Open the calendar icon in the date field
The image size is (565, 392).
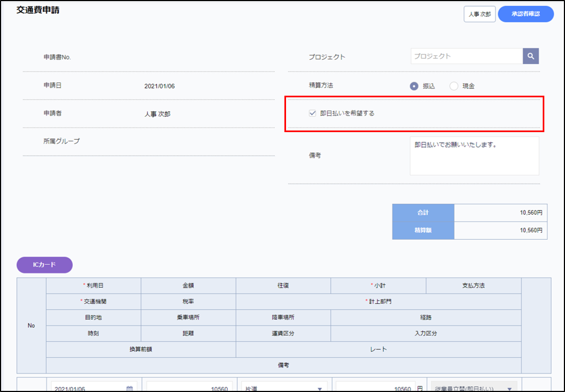point(129,388)
